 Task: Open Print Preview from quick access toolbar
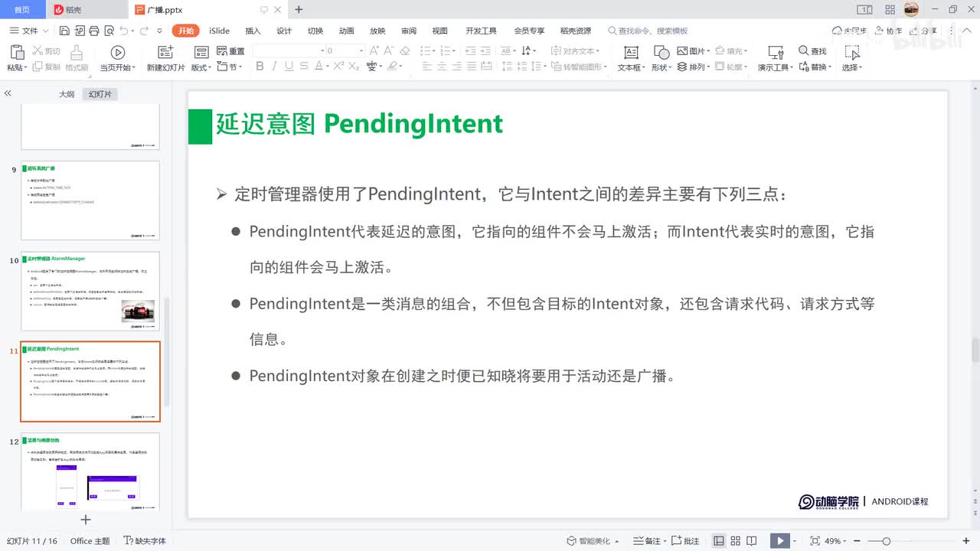pos(108,31)
